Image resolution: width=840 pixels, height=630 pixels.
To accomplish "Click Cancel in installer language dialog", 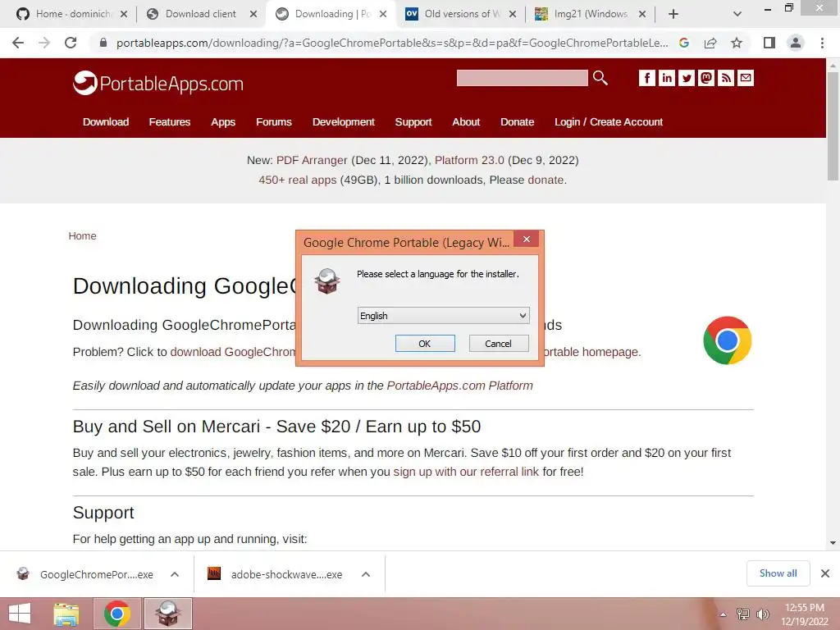I will tap(498, 344).
